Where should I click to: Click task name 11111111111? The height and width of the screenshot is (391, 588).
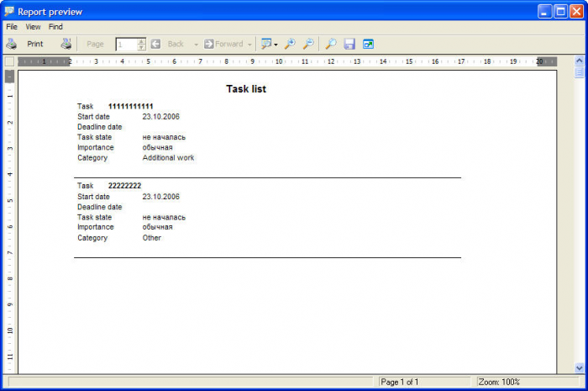point(130,106)
